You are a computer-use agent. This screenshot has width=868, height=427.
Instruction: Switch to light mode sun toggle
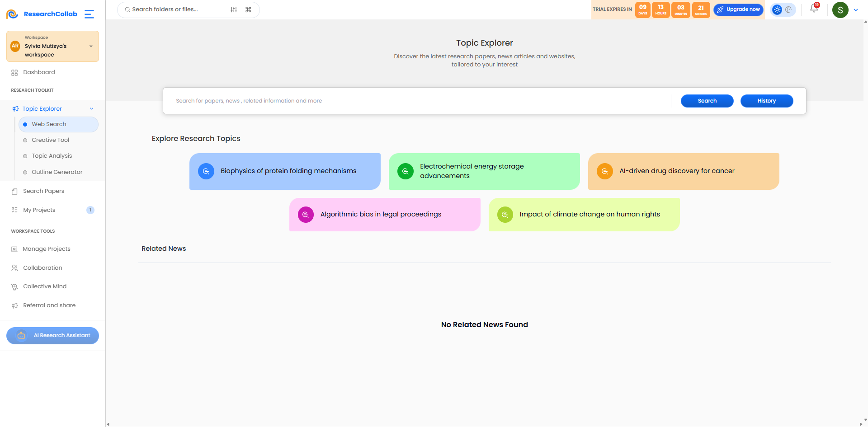pos(777,9)
